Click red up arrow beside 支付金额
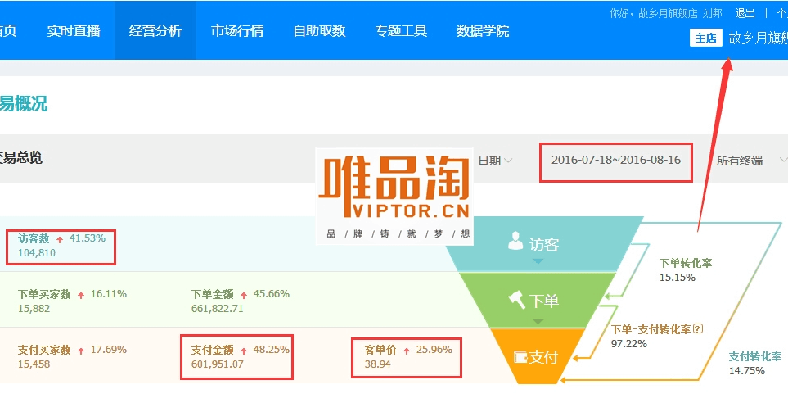The image size is (788, 394). click(x=244, y=350)
